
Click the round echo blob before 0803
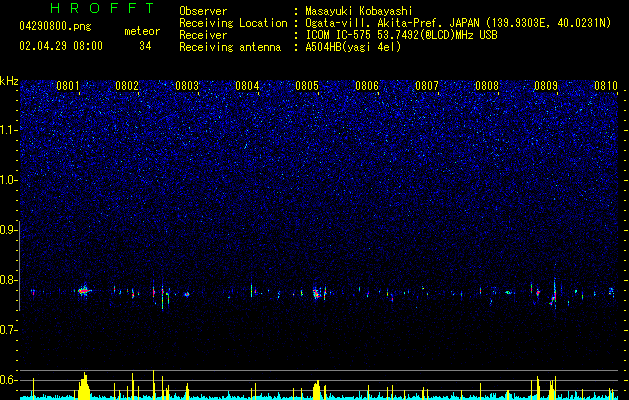coord(187,294)
